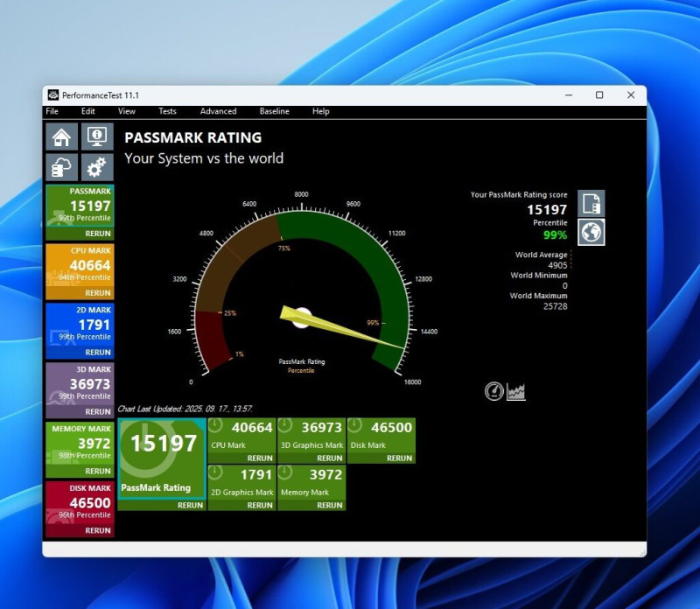
Task: Rerun the CPU Mark sidebar test
Action: 98,293
